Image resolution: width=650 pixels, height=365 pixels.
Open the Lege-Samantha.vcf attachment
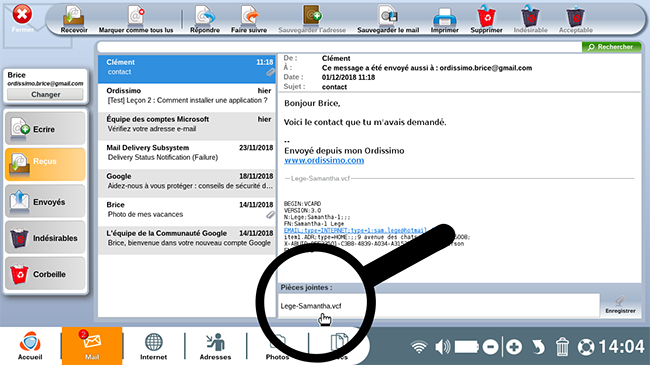point(311,306)
